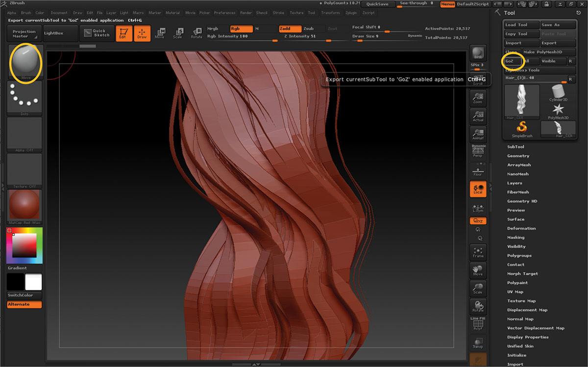Adjust the Rgb Intensity slider
This screenshot has height=367, width=588.
coord(242,37)
